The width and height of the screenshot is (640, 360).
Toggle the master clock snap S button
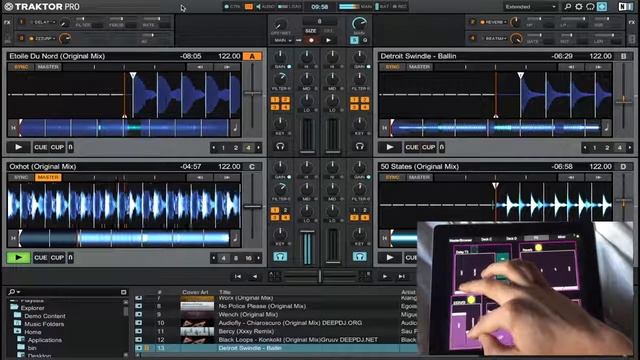(x=354, y=40)
